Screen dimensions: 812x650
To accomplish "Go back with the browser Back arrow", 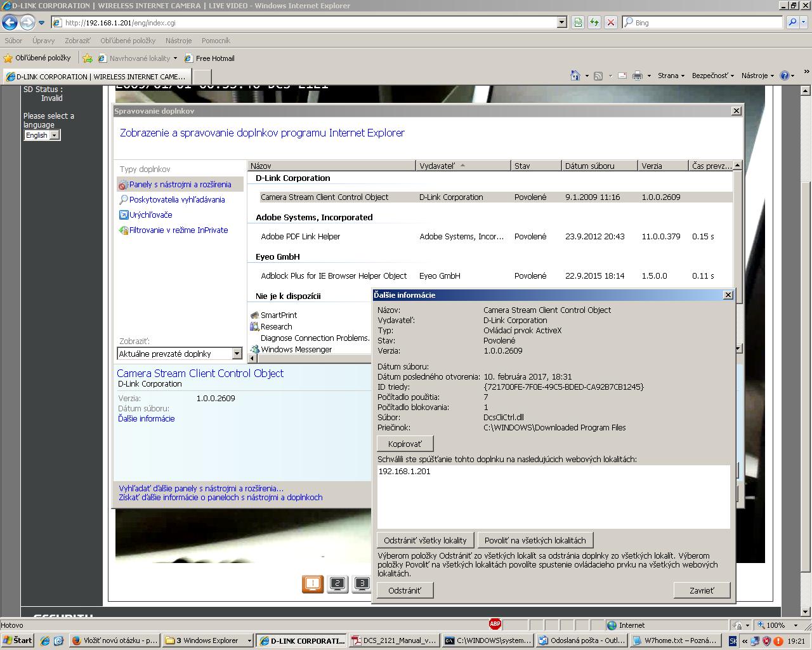I will pos(10,23).
